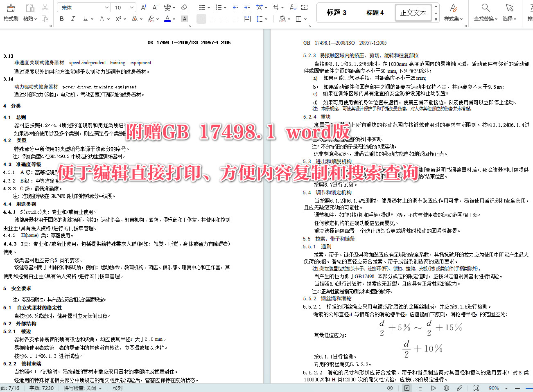This screenshot has width=533, height=392.
Task: Open the 样式集 styles set icon
Action: 453,12
